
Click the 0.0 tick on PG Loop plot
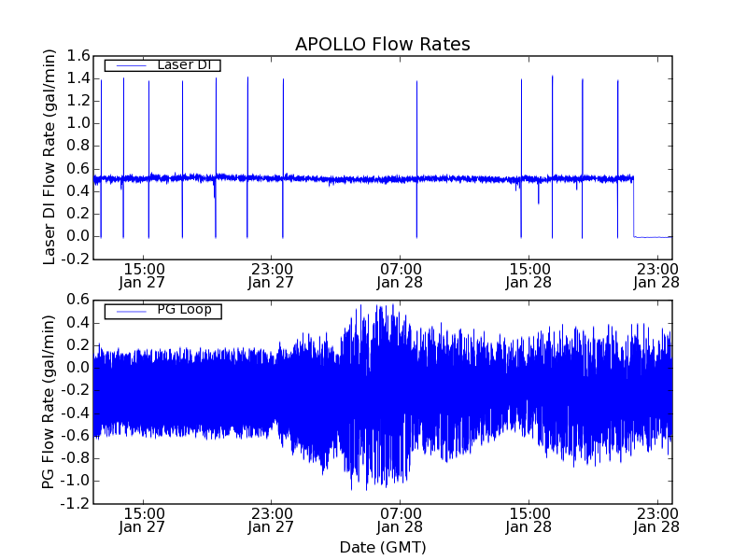78,368
